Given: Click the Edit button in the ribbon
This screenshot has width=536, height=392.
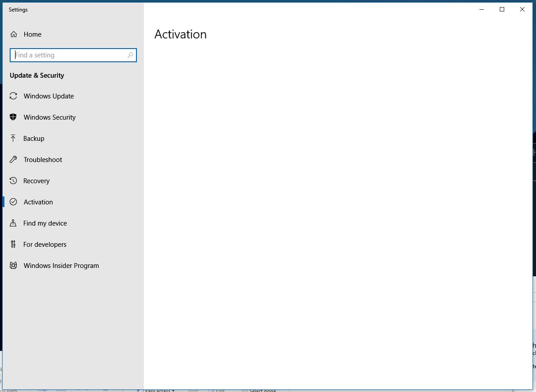Looking at the screenshot, I should pyautogui.click(x=219, y=390).
